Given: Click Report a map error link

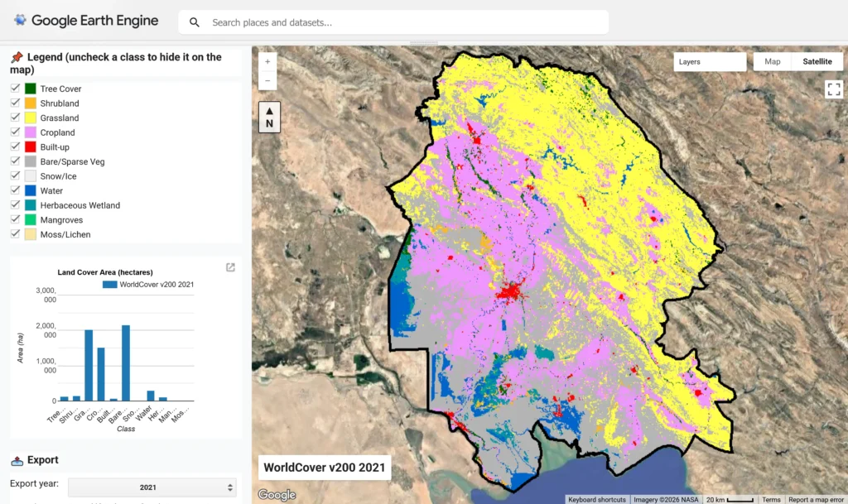Looking at the screenshot, I should click(816, 500).
